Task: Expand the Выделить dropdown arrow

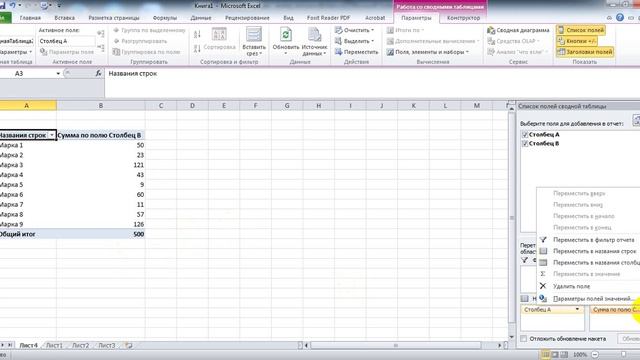Action: click(372, 41)
